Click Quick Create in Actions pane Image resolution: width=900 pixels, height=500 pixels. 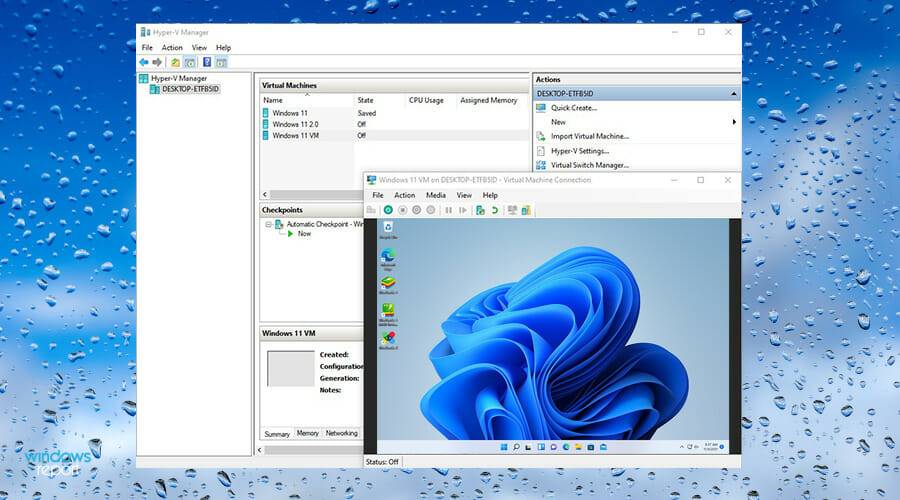[x=573, y=108]
